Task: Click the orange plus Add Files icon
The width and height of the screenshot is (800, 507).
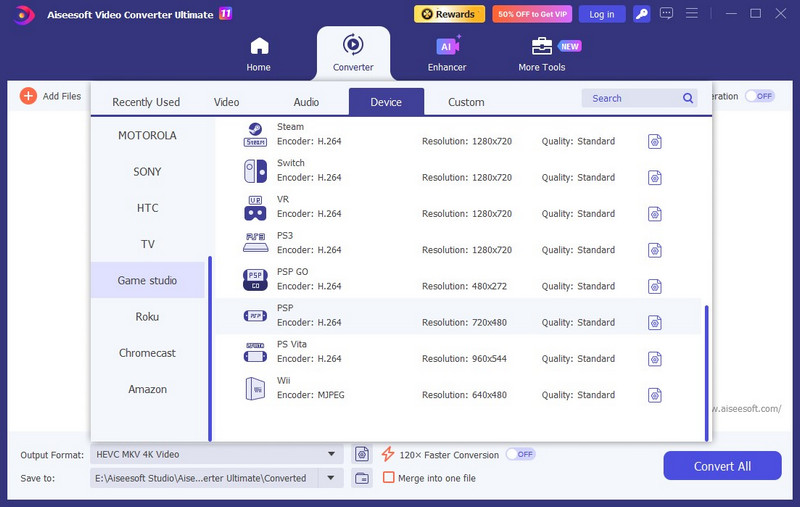Action: click(28, 95)
